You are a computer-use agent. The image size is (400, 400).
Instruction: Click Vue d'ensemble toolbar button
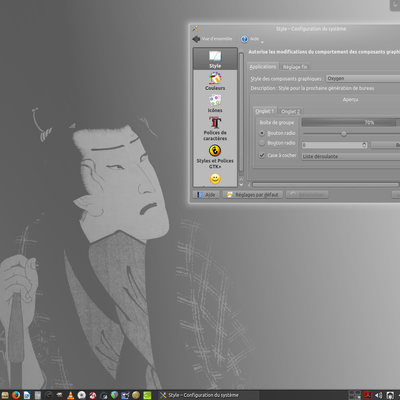pyautogui.click(x=212, y=39)
